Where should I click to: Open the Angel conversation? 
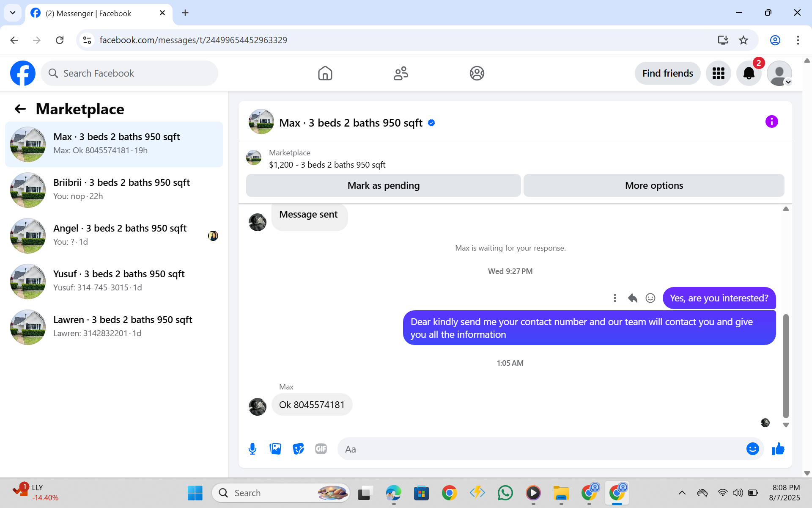click(114, 236)
